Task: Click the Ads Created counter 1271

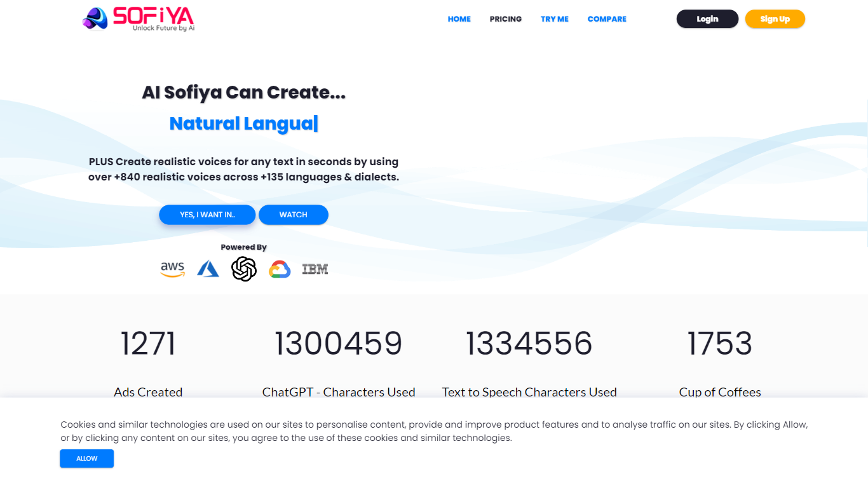Action: pos(148,343)
